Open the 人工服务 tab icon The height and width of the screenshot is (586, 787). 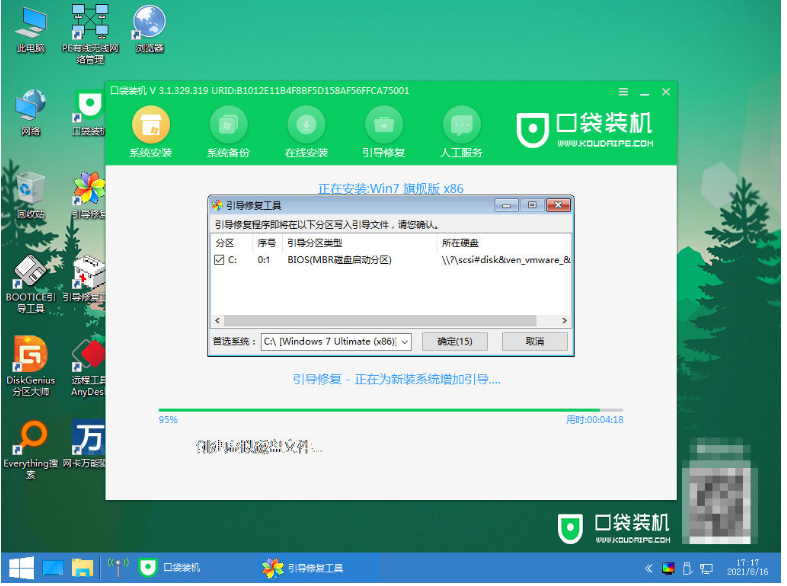click(462, 125)
